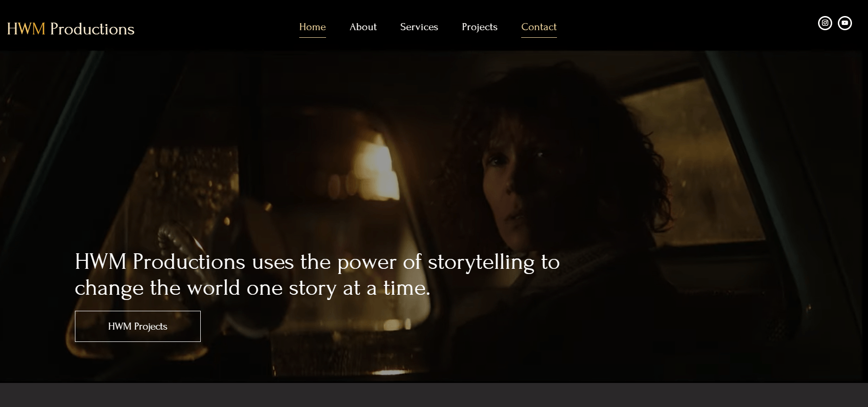Open the Contact page link
The image size is (868, 407).
pyautogui.click(x=539, y=27)
